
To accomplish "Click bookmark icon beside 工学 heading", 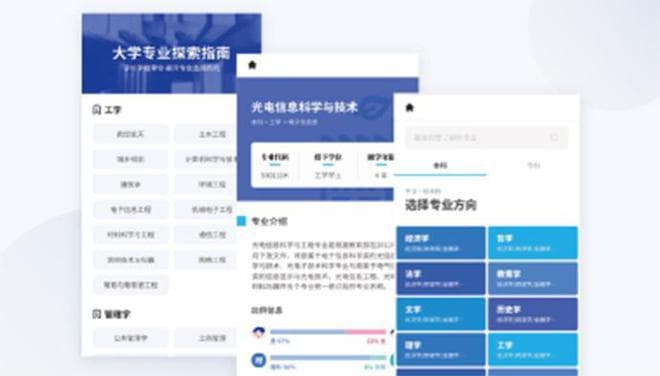I will pos(96,110).
